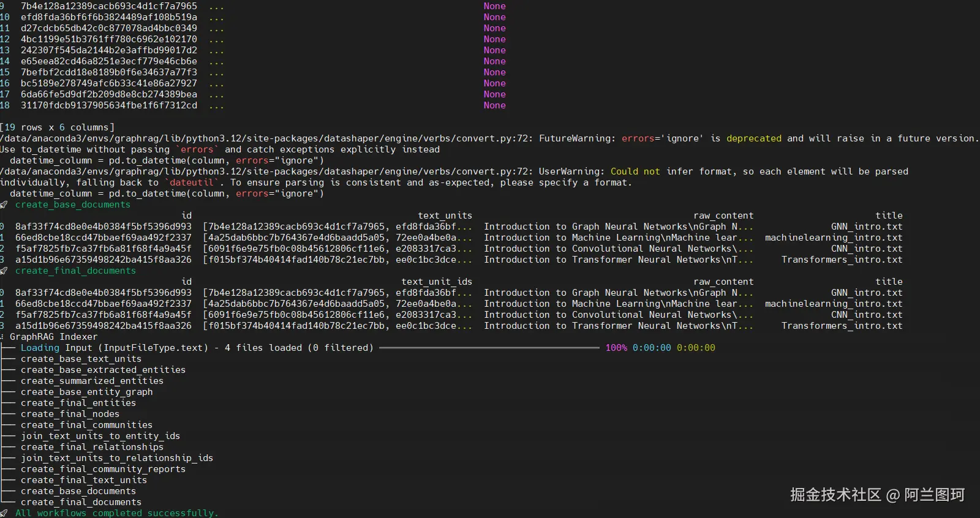
Task: Click hash 7b4e128a12389cacb693c4d1cf7a7965 in row 9
Action: coord(109,6)
